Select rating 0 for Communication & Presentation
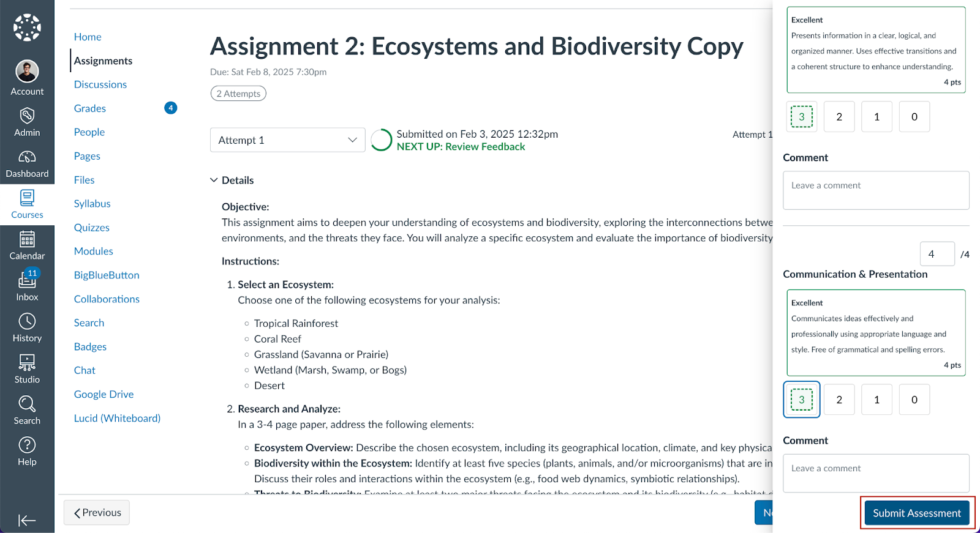The width and height of the screenshot is (980, 533). [914, 400]
